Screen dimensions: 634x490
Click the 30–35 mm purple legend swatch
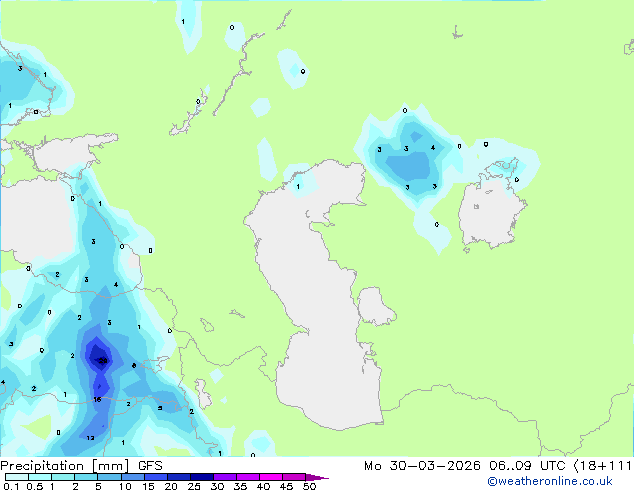(x=224, y=477)
